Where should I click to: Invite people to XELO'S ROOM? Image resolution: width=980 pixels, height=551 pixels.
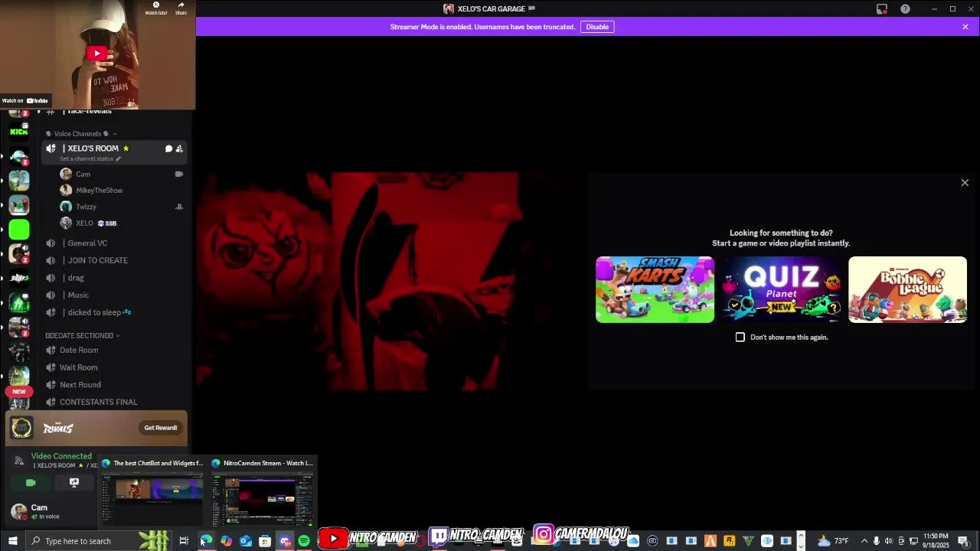coord(179,148)
